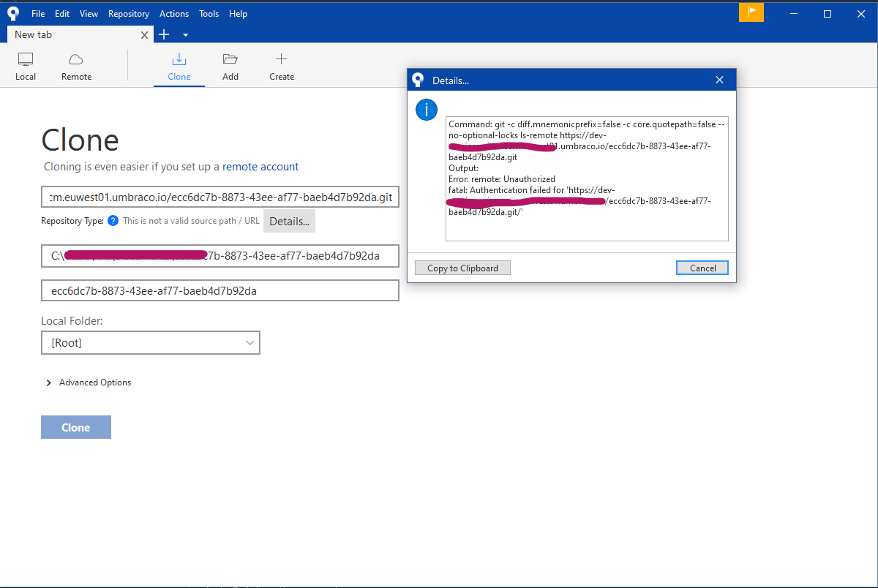Click Copy to Clipboard button
Screen dimensions: 878x588
tap(462, 268)
